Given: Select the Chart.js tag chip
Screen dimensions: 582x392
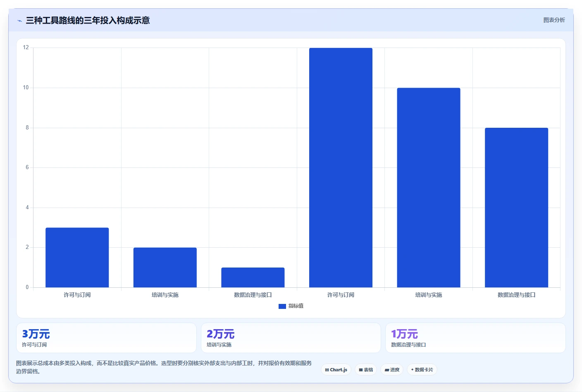Looking at the screenshot, I should click(336, 370).
